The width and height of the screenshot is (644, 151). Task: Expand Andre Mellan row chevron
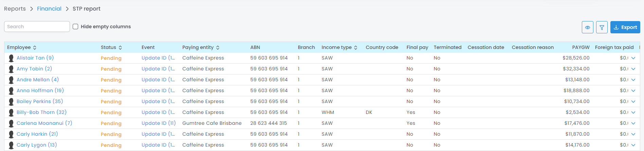(x=633, y=80)
